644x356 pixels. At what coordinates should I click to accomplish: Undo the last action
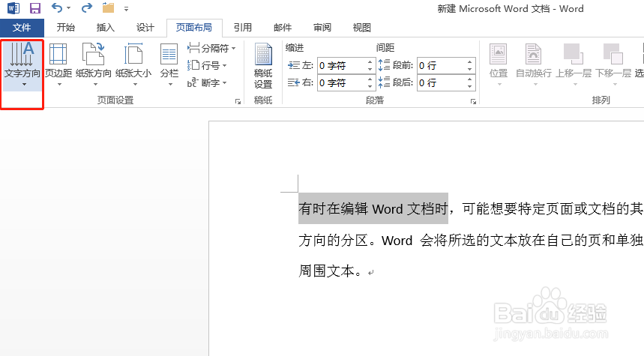pos(57,7)
